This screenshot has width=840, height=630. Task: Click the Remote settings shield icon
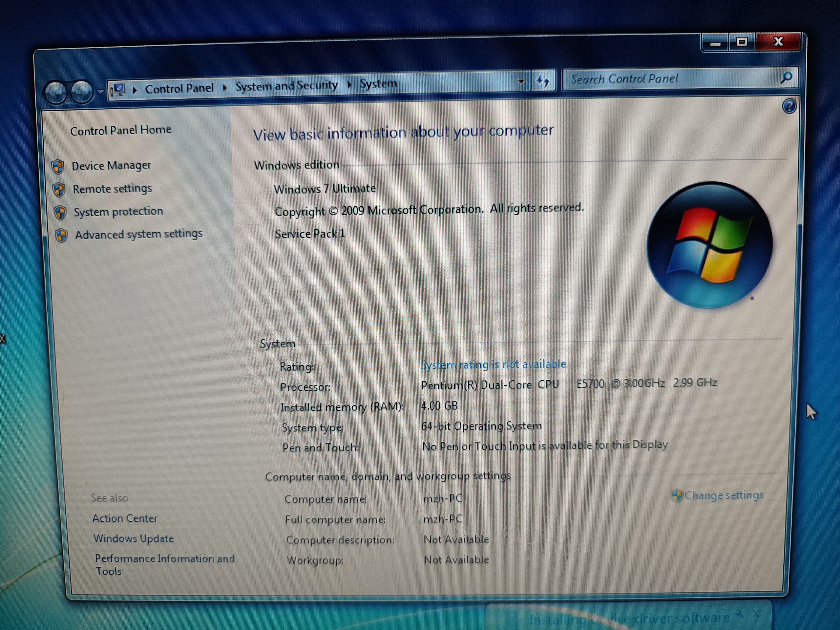[x=59, y=190]
